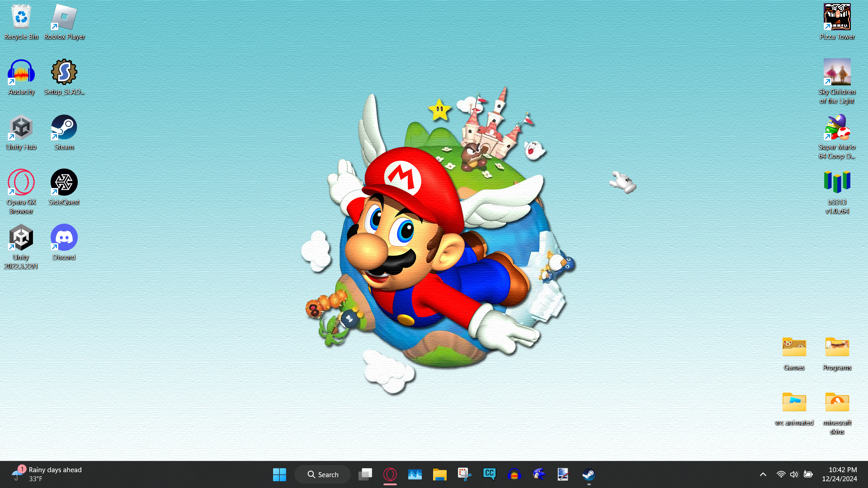Image resolution: width=868 pixels, height=488 pixels.
Task: Click the taskbar Search box
Action: [x=322, y=474]
